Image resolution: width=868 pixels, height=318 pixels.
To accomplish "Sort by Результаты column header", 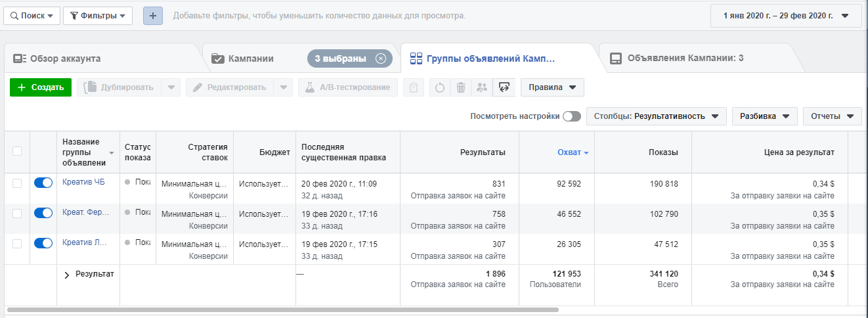I will coord(460,152).
